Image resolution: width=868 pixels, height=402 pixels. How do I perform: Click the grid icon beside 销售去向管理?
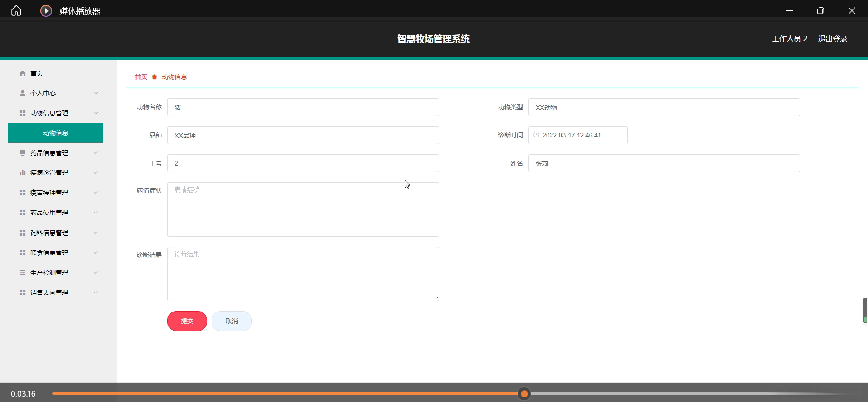click(x=23, y=293)
